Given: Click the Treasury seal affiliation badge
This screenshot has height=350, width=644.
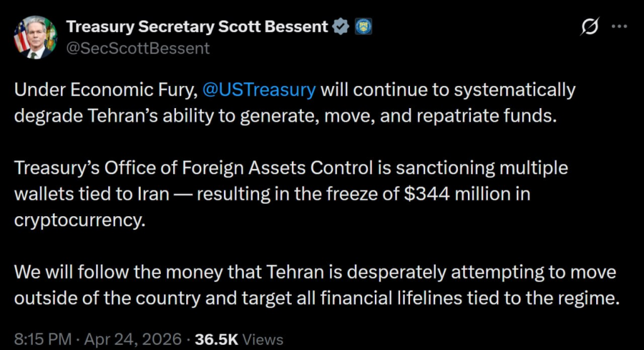Looking at the screenshot, I should point(364,26).
